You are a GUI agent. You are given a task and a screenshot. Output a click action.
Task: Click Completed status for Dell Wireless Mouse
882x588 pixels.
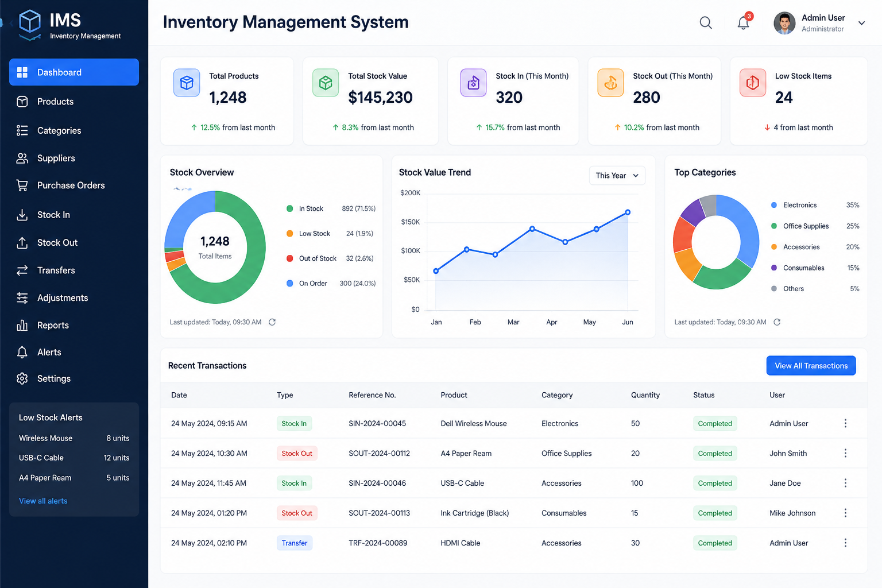click(x=715, y=424)
